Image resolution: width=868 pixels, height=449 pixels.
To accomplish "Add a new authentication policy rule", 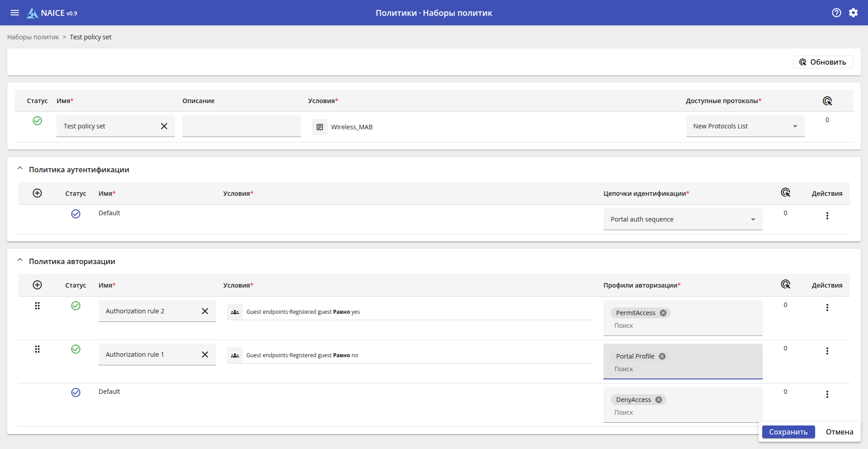I will coord(38,193).
